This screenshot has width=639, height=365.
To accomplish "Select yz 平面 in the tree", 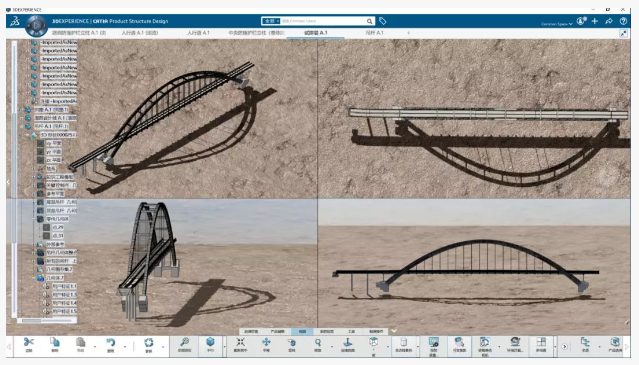I will [x=54, y=152].
